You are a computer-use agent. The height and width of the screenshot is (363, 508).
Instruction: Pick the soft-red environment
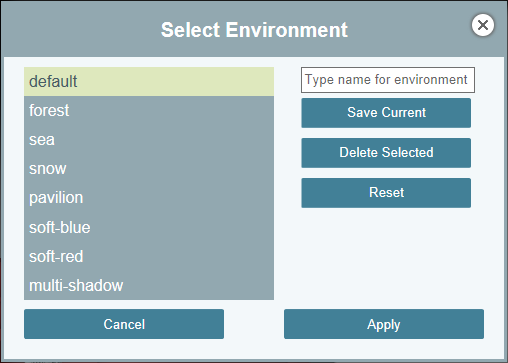(149, 256)
